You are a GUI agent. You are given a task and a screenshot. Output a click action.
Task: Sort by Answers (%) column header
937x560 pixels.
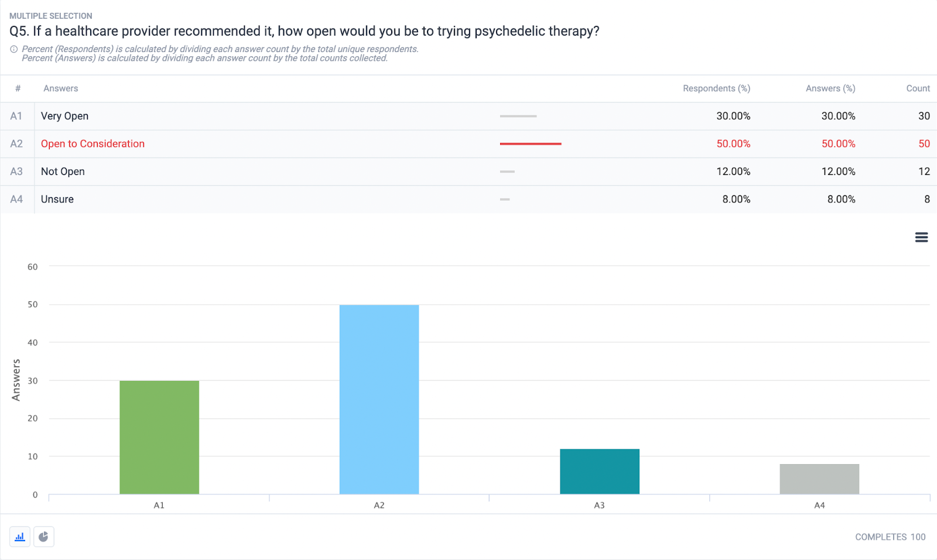(x=830, y=88)
